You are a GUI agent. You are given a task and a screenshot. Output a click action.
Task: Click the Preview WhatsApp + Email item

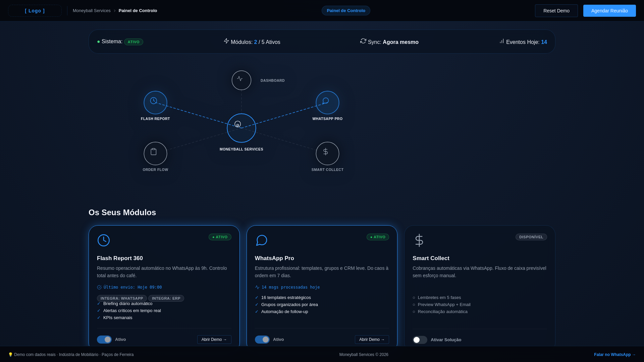tap(444, 305)
